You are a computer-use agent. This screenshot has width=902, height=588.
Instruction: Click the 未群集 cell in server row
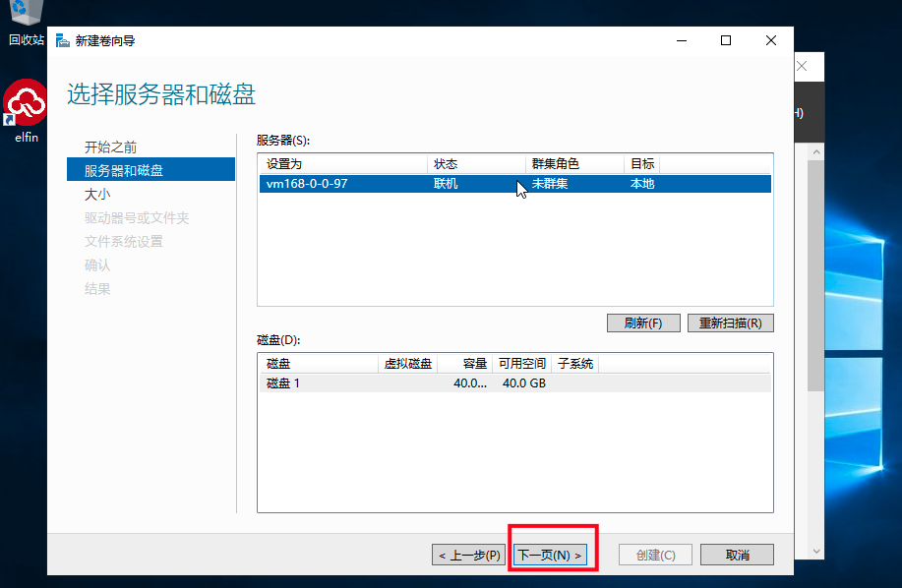pyautogui.click(x=550, y=183)
